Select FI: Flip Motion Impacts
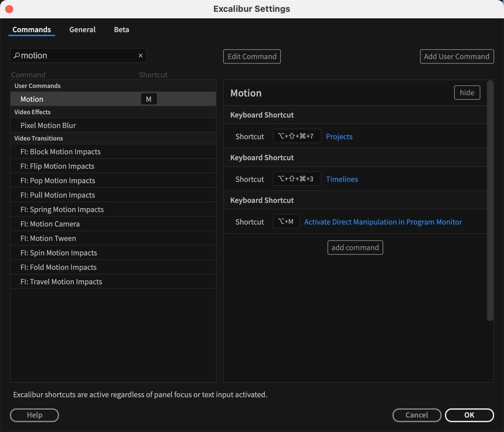The image size is (504, 432). coord(113,166)
